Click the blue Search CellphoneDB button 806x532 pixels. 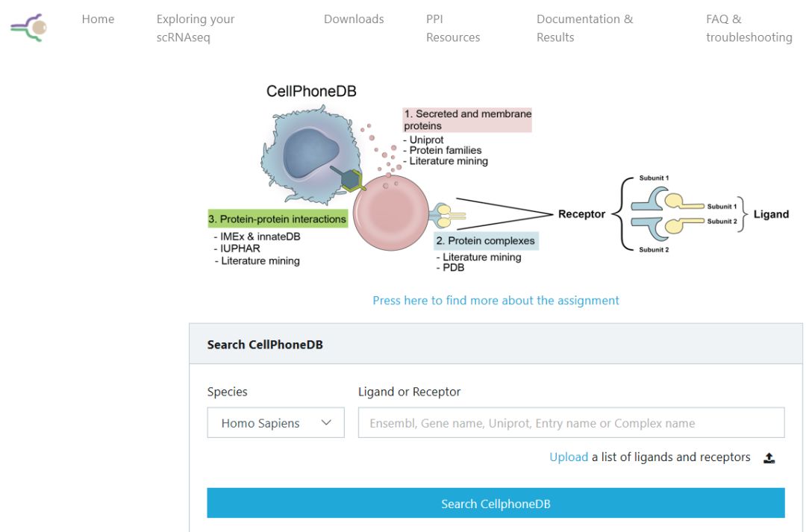pyautogui.click(x=496, y=503)
